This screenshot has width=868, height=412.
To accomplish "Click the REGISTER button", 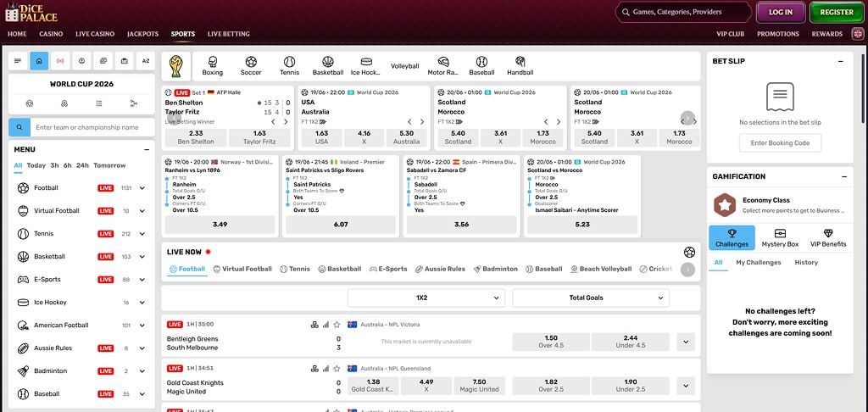I will coord(837,12).
